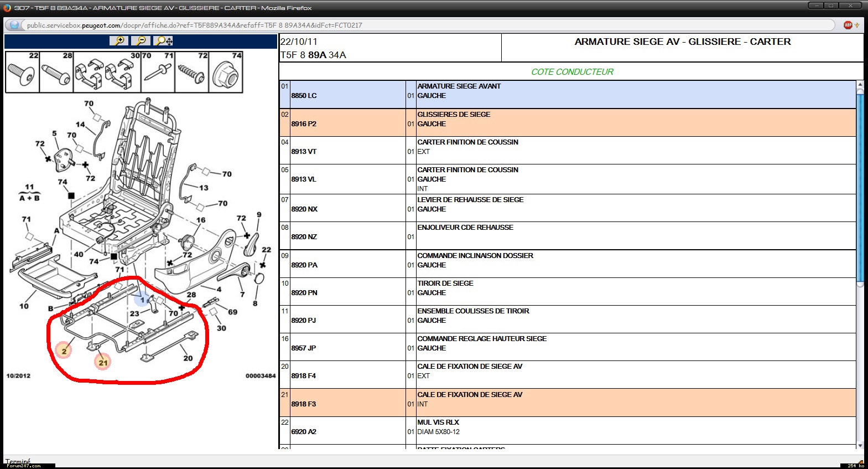Click part number 8918 F3
Image resolution: width=868 pixels, height=469 pixels.
coord(304,404)
